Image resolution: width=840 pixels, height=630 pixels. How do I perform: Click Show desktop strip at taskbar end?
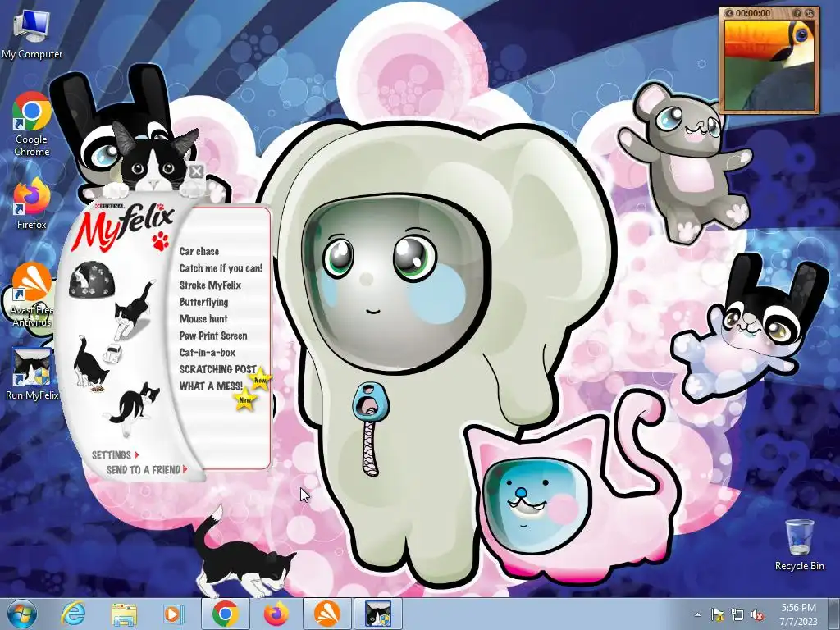[x=835, y=614]
